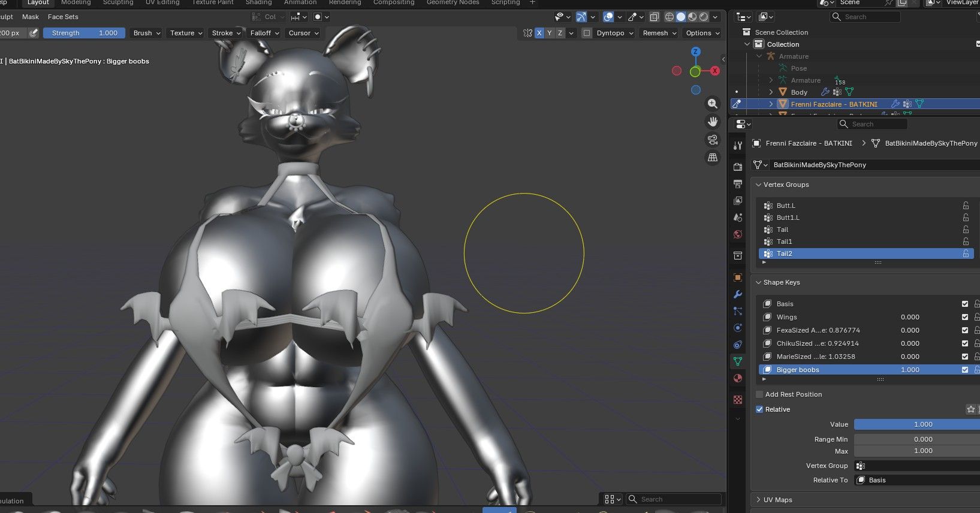Open the Falloff dropdown
The height and width of the screenshot is (513, 980).
[x=264, y=33]
